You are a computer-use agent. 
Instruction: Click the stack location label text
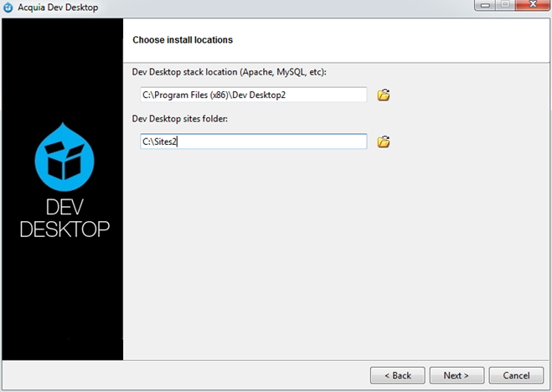230,72
